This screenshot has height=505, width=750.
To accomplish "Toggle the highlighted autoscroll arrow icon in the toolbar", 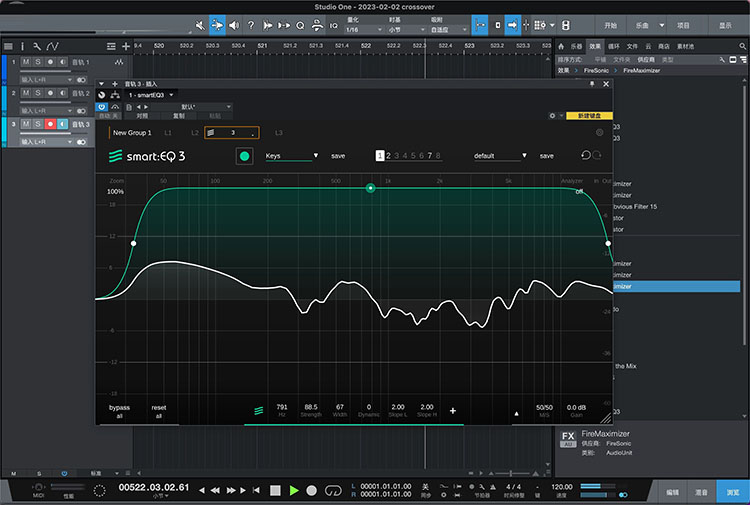I will pyautogui.click(x=513, y=25).
